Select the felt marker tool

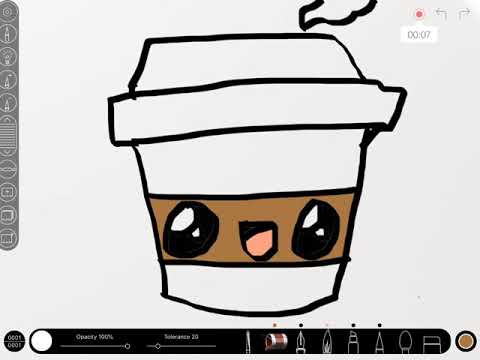pos(353,342)
